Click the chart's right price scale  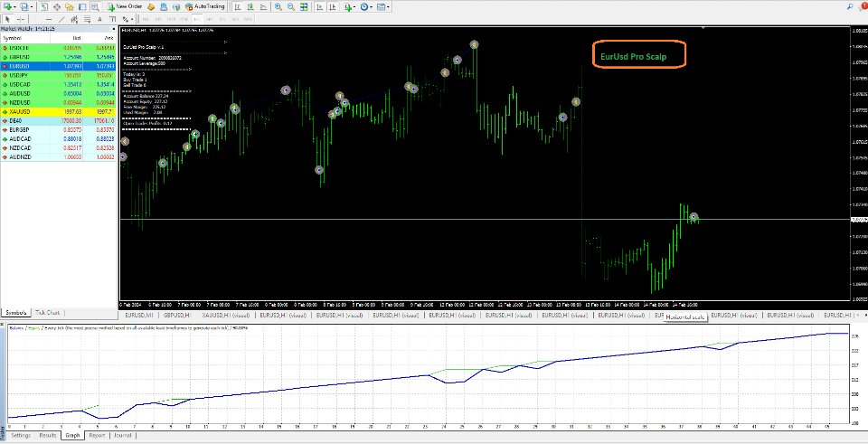859,164
